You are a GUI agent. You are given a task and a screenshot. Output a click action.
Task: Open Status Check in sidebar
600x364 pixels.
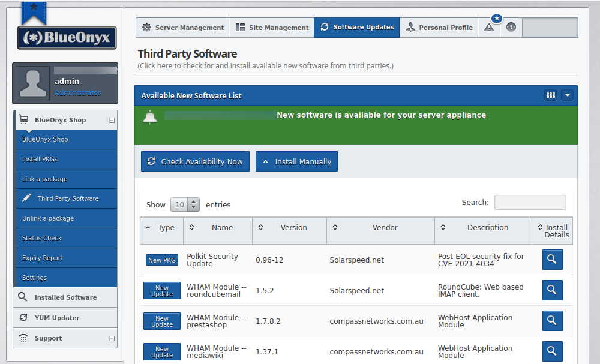[x=67, y=238]
